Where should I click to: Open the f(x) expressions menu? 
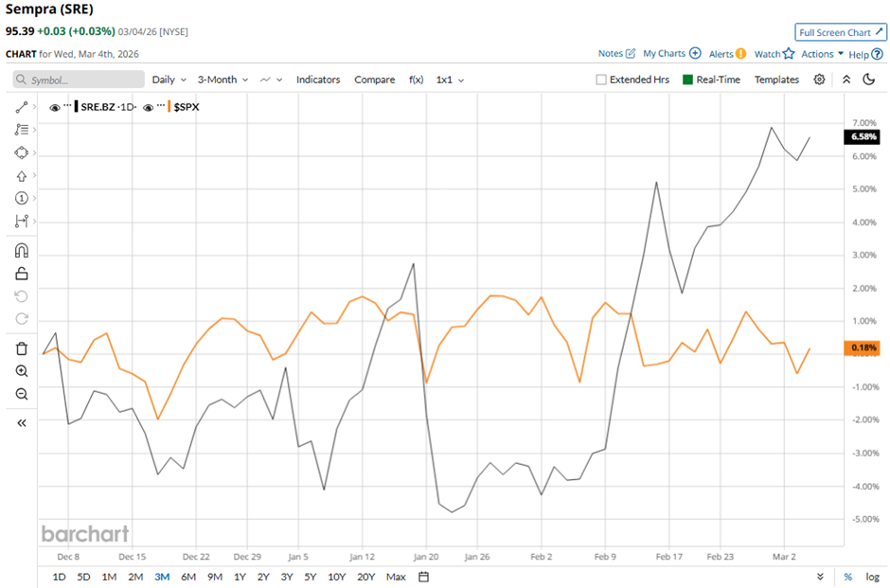coord(416,80)
